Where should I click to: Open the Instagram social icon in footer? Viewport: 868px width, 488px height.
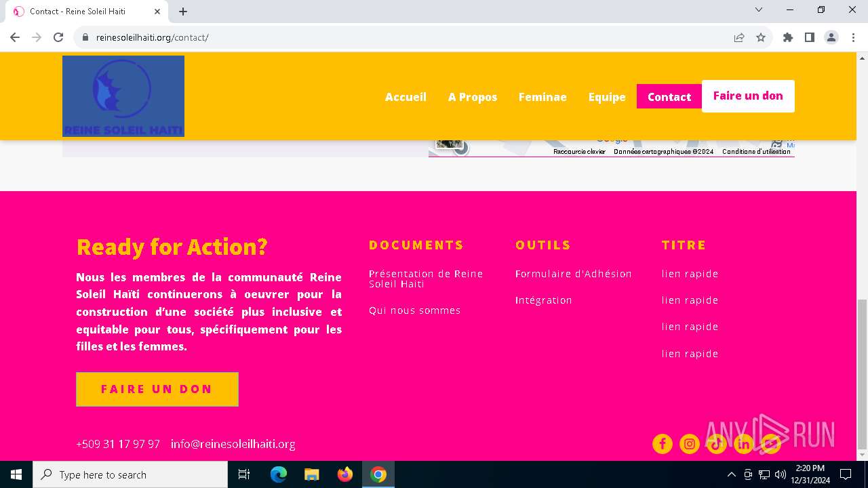(x=690, y=444)
